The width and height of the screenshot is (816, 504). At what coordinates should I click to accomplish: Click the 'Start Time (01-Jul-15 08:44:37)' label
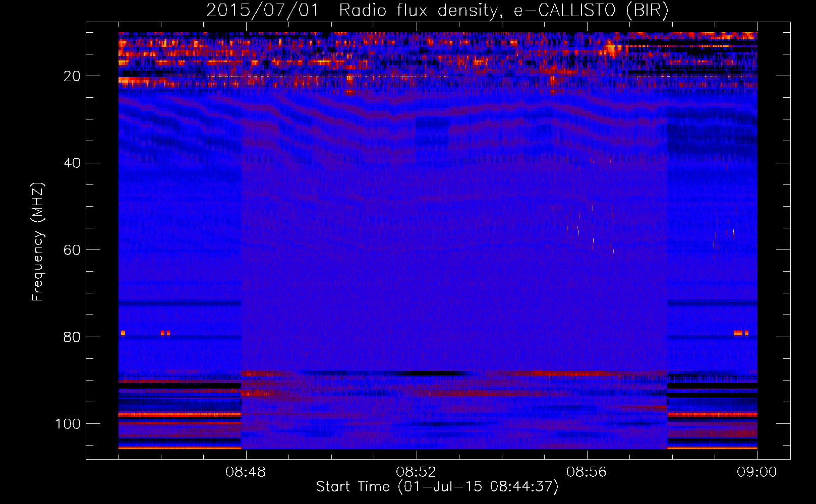click(437, 487)
